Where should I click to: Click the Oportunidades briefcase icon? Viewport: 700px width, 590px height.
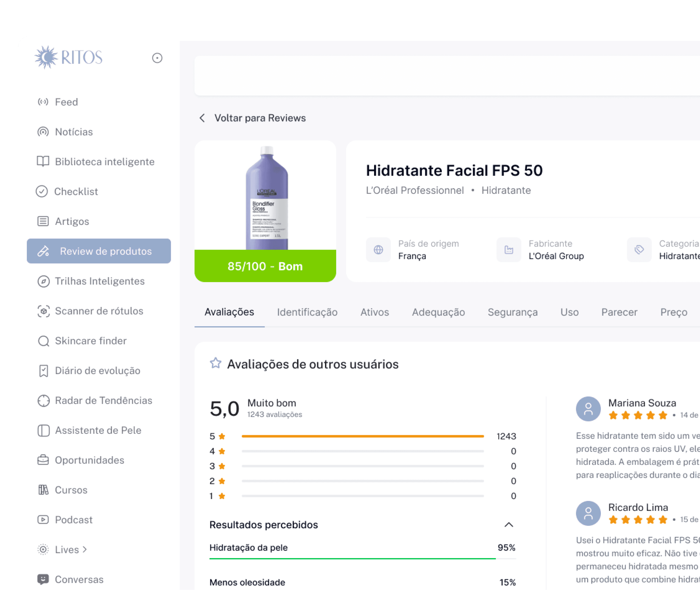point(43,460)
